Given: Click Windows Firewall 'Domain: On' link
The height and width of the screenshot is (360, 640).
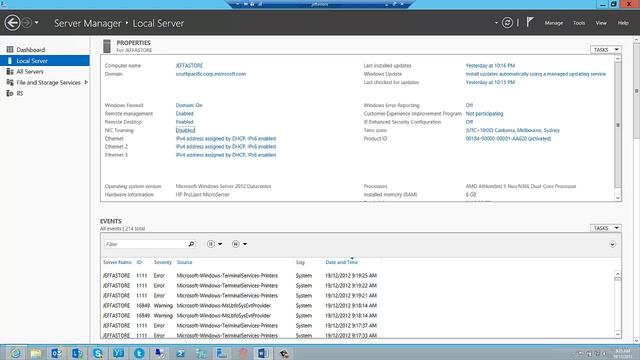Looking at the screenshot, I should coord(189,105).
